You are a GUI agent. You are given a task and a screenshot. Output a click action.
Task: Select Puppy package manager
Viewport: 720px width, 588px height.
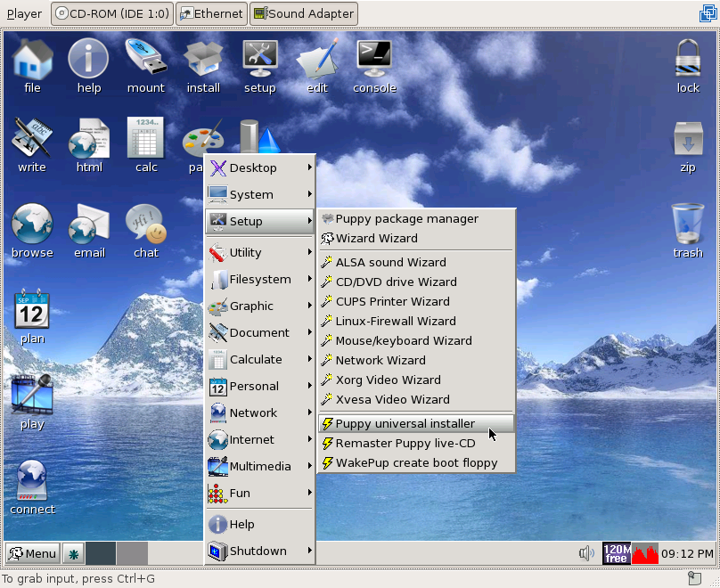(x=416, y=219)
